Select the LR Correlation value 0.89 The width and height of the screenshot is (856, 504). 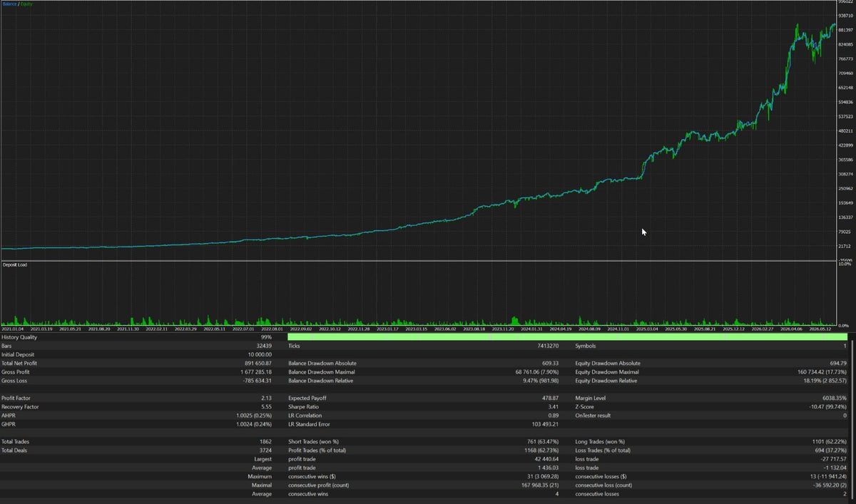(553, 415)
